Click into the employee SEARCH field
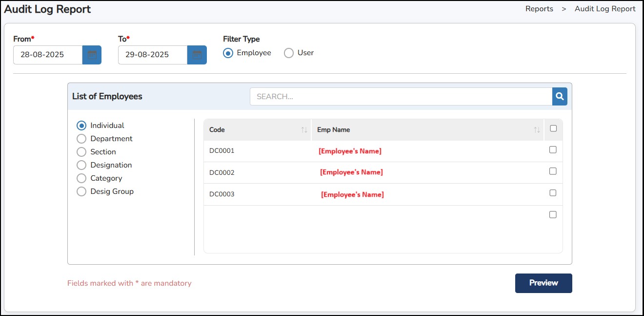The image size is (644, 316). tap(400, 97)
